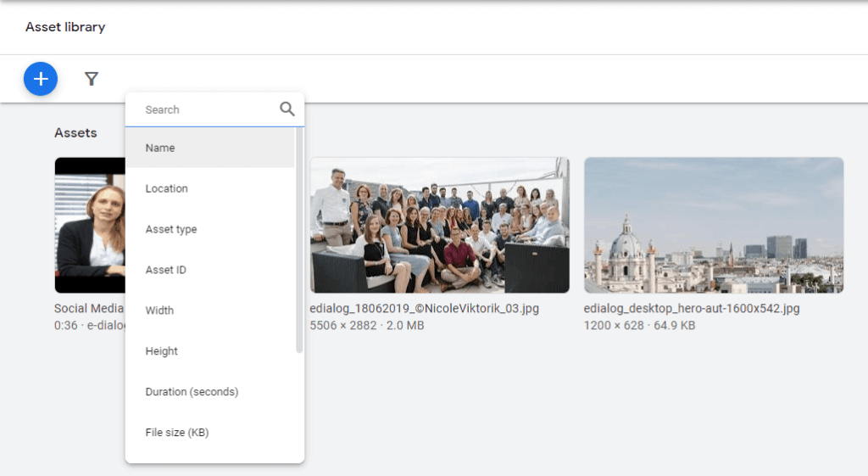
Task: Click the magnifier search icon in dropdown
Action: click(x=287, y=109)
